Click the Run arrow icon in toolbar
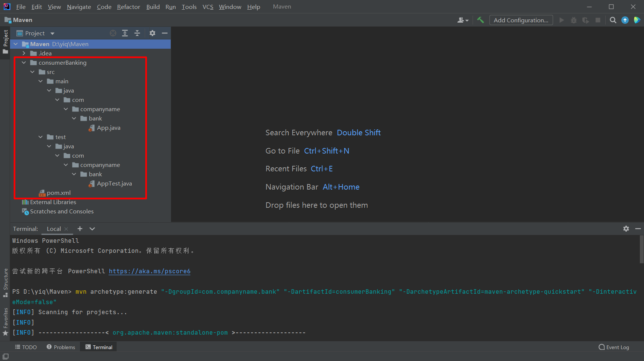This screenshot has height=361, width=644. click(x=562, y=20)
